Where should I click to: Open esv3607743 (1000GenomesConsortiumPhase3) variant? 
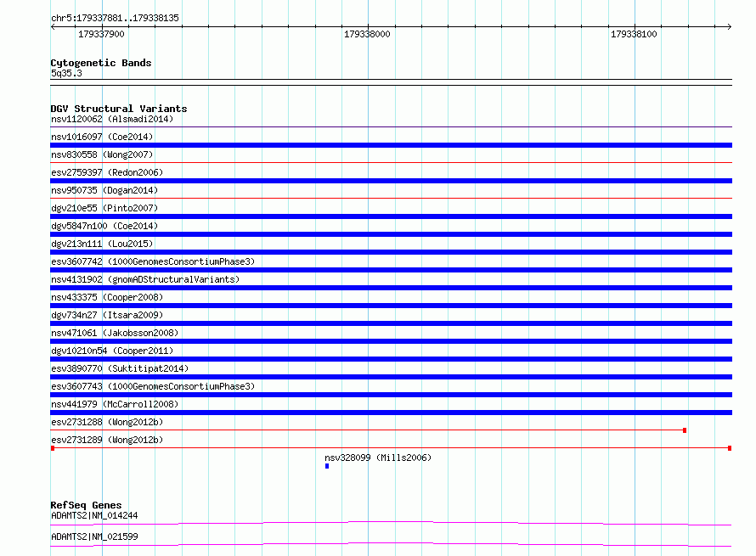[x=153, y=386]
